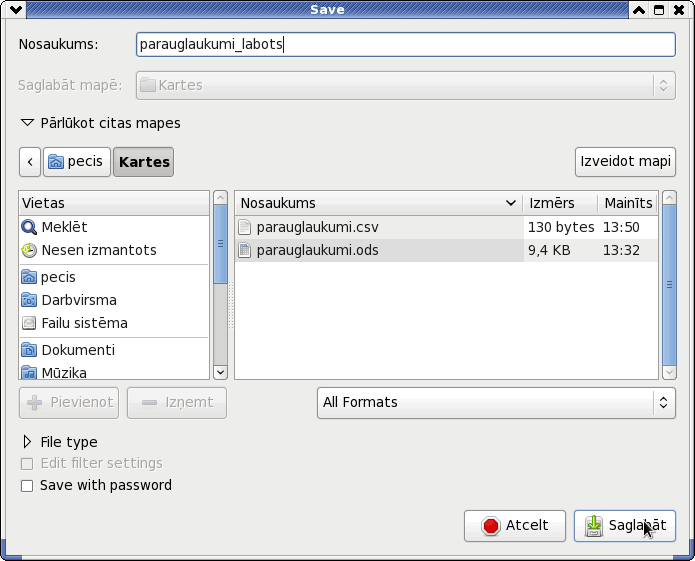Open the window menu arrow in title bar
The image size is (695, 561).
coord(16,9)
